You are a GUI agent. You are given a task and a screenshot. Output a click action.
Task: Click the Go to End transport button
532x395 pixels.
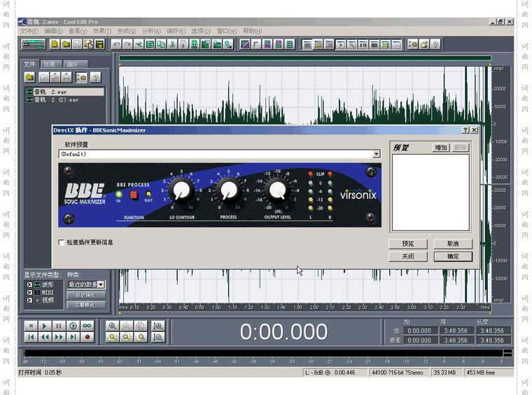click(x=73, y=337)
